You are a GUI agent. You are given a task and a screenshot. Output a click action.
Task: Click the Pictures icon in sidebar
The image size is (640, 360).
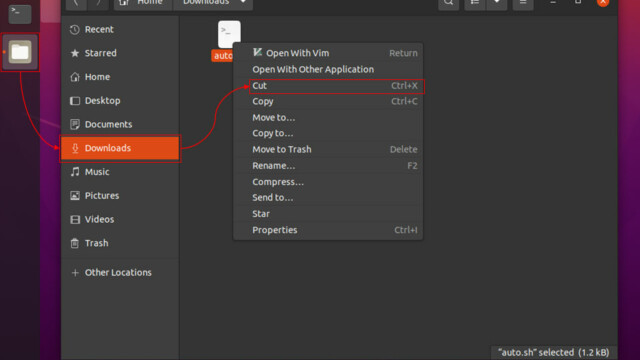pos(75,196)
